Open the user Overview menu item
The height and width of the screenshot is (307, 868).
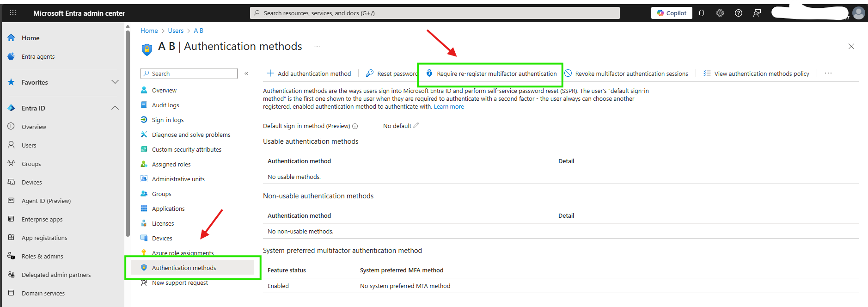pos(164,90)
